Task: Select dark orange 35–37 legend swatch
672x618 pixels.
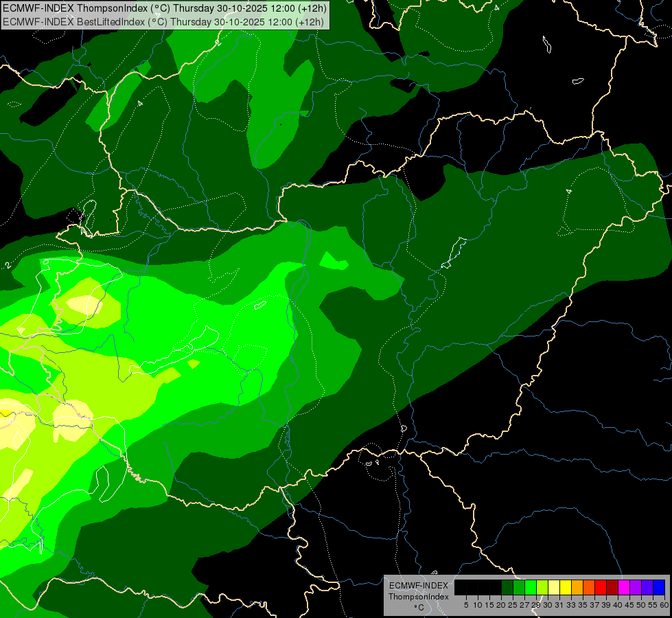Action: pos(589,587)
